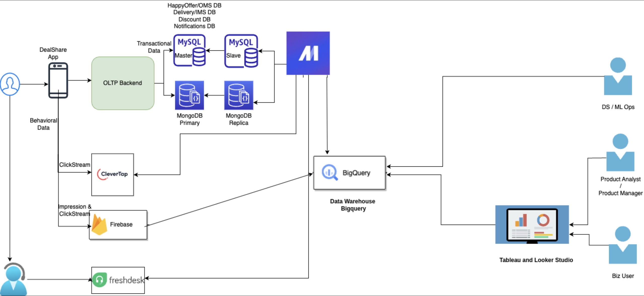The height and width of the screenshot is (296, 644).
Task: Select the Firebase flame icon
Action: (99, 224)
